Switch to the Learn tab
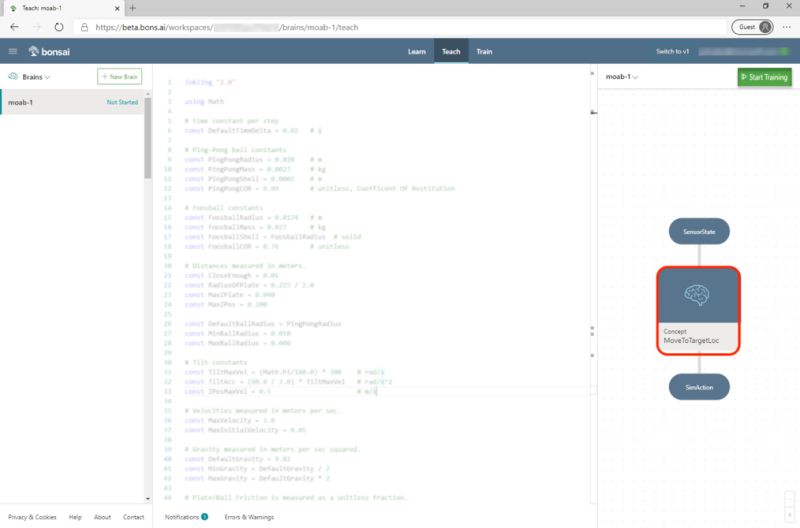This screenshot has width=800, height=528. click(x=416, y=52)
